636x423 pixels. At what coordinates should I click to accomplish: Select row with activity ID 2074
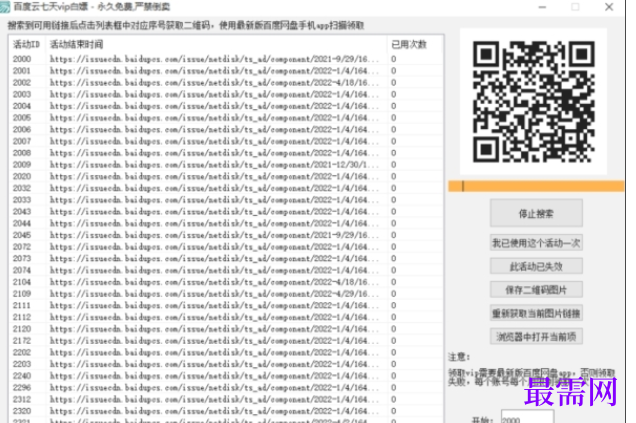(226, 271)
